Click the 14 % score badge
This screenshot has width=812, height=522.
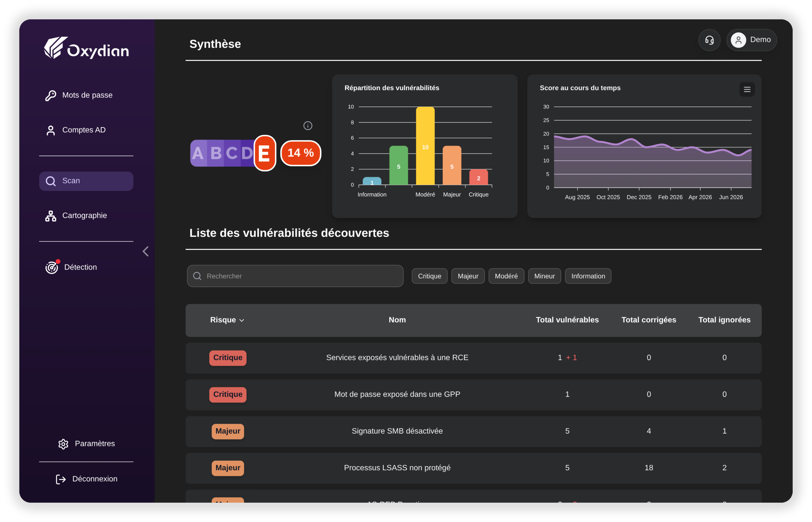click(301, 153)
